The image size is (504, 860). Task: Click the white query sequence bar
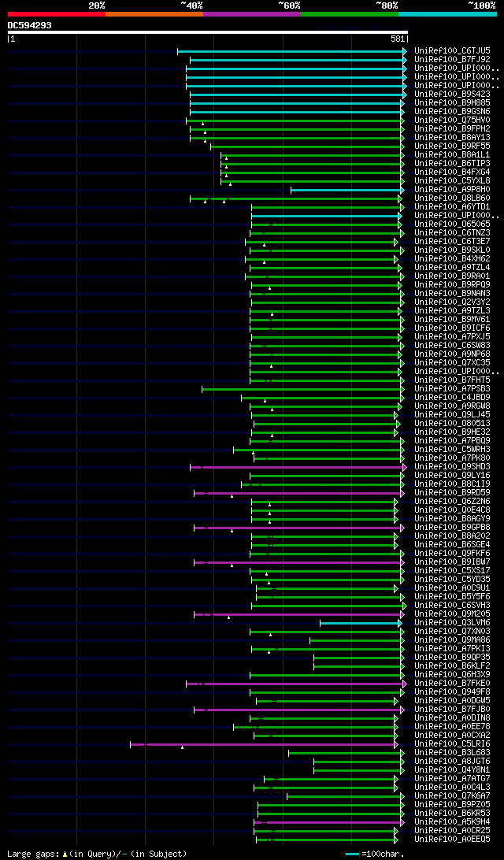[208, 32]
